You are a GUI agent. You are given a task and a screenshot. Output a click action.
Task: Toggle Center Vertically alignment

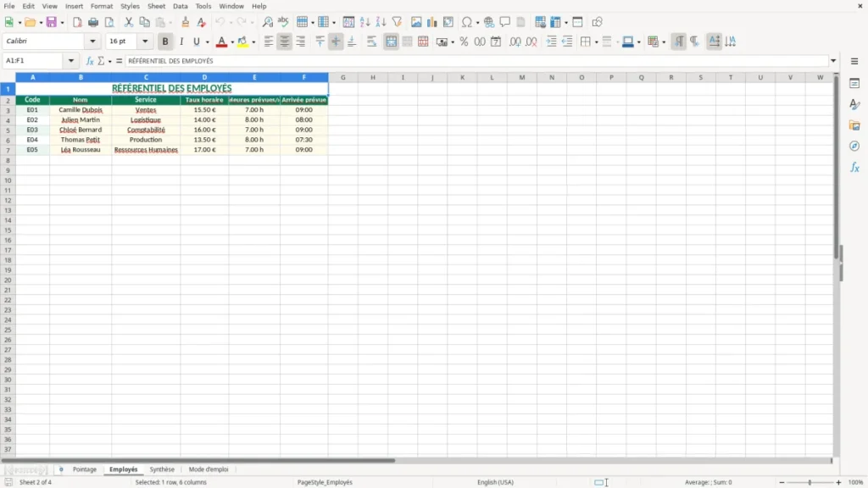pos(336,42)
